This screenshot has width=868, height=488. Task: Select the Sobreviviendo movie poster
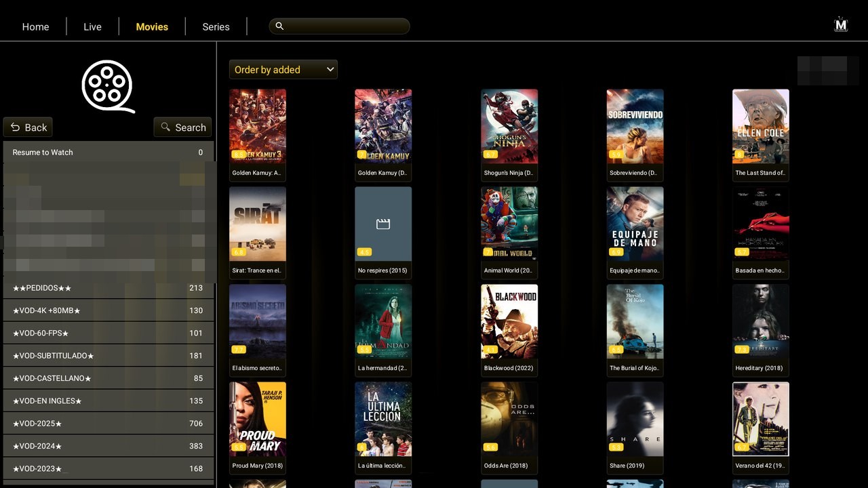click(x=635, y=126)
